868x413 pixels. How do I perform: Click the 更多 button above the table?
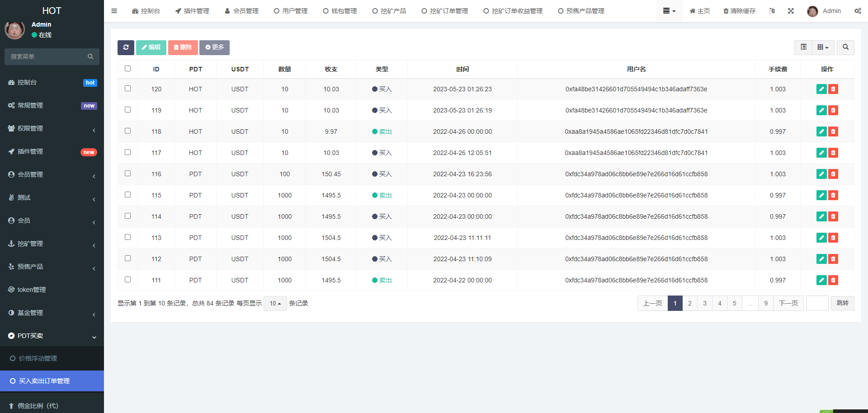tap(214, 47)
